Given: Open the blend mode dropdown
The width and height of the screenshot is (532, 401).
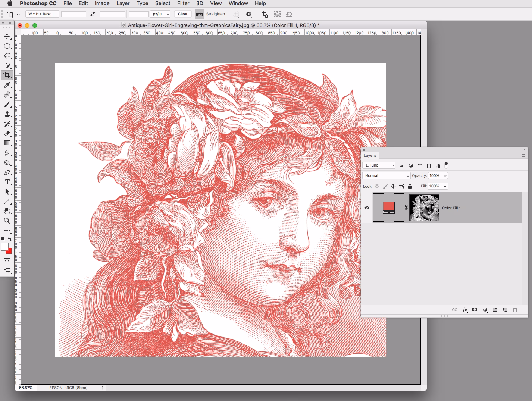Looking at the screenshot, I should point(386,175).
